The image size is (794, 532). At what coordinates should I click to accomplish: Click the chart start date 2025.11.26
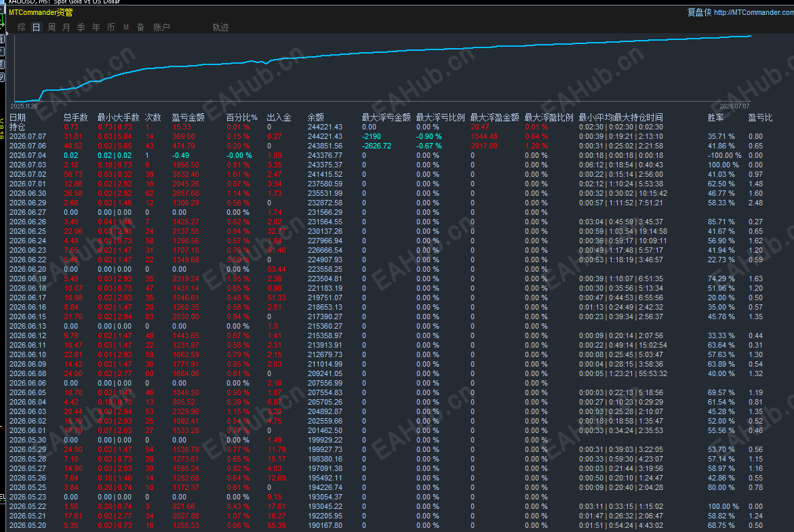24,106
